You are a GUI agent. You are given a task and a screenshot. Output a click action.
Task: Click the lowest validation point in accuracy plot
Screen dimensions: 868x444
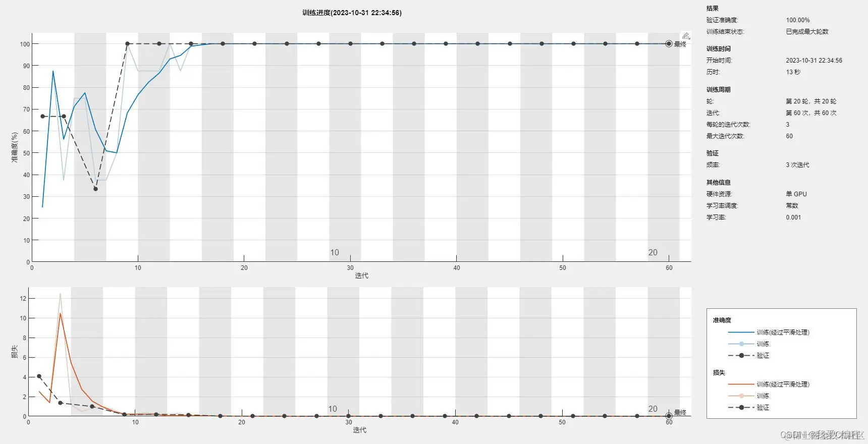(95, 189)
